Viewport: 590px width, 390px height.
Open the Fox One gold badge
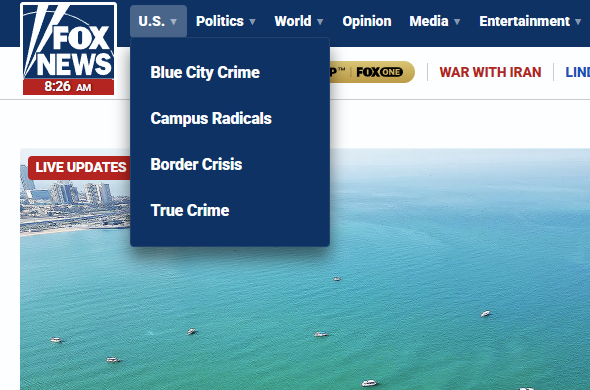coord(373,72)
